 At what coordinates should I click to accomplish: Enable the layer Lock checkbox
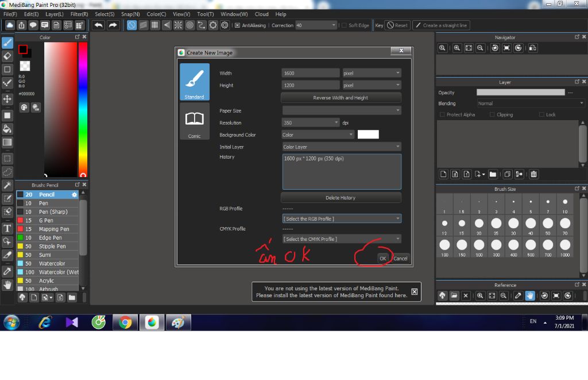click(541, 114)
